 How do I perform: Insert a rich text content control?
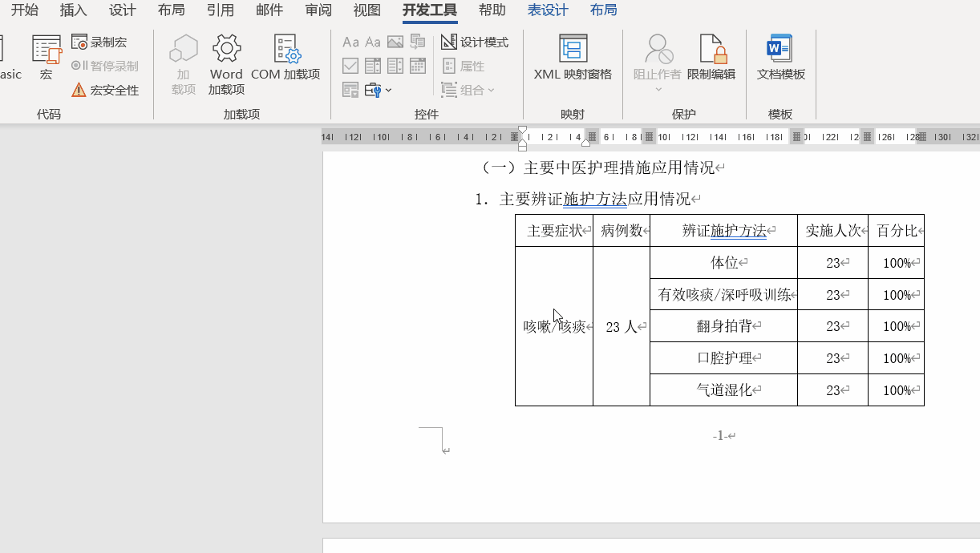point(350,42)
